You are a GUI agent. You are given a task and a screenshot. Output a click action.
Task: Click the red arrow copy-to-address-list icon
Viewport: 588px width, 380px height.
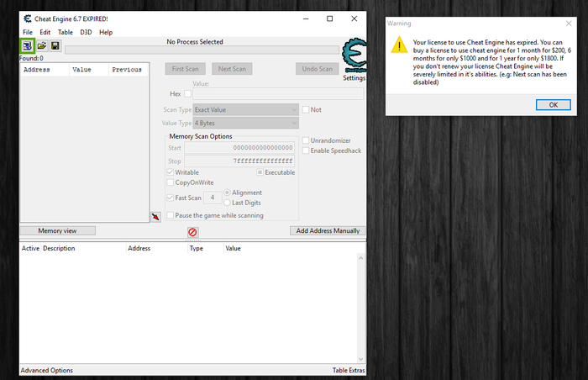coord(155,217)
